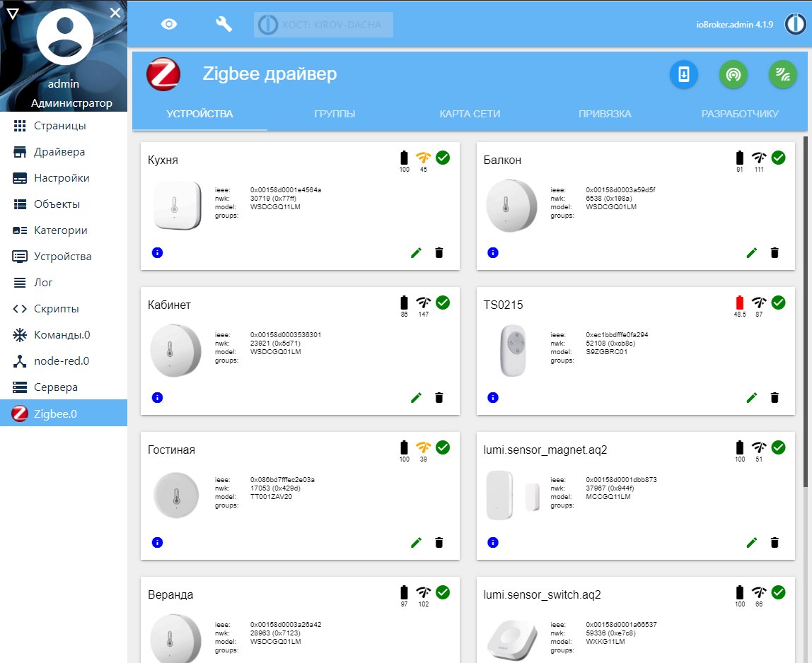The height and width of the screenshot is (663, 812).
Task: Click the info icon on Гостиная card
Action: pos(158,542)
